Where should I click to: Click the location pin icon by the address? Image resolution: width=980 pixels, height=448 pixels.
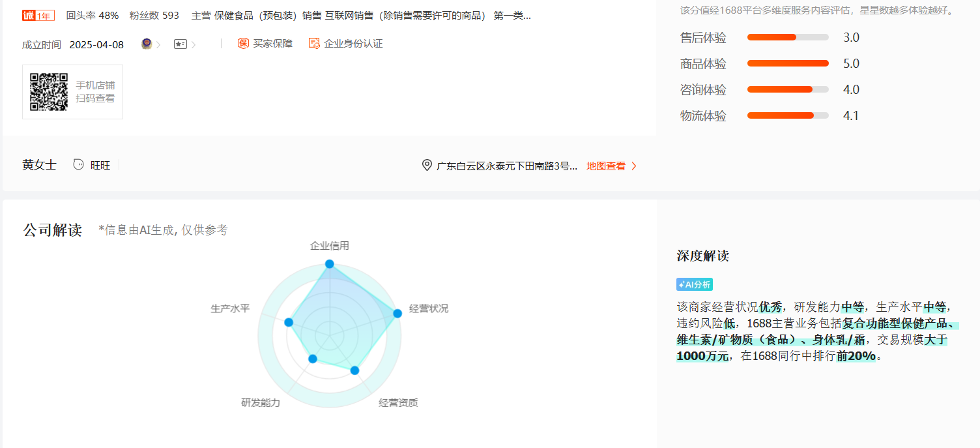[x=427, y=166]
